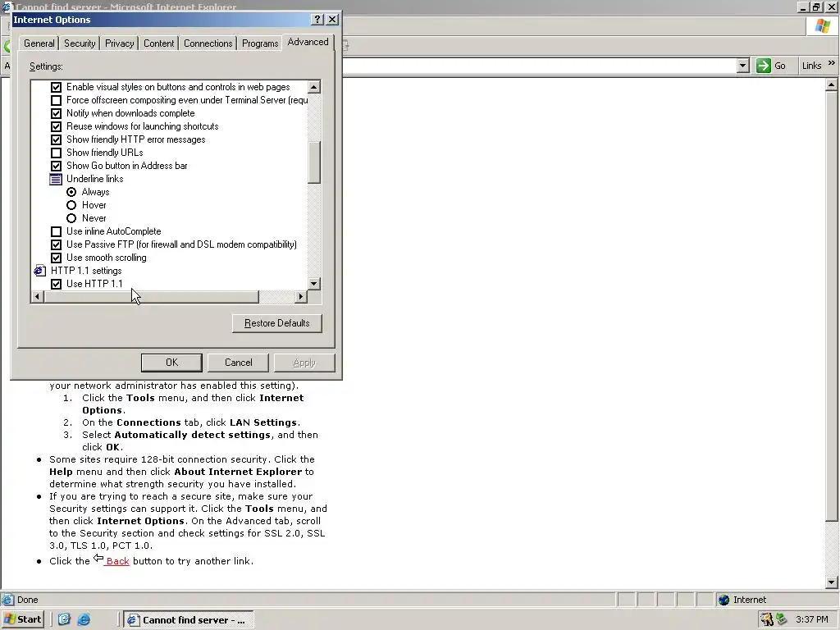The image size is (840, 630).
Task: Click OK in Internet Options
Action: coord(171,363)
